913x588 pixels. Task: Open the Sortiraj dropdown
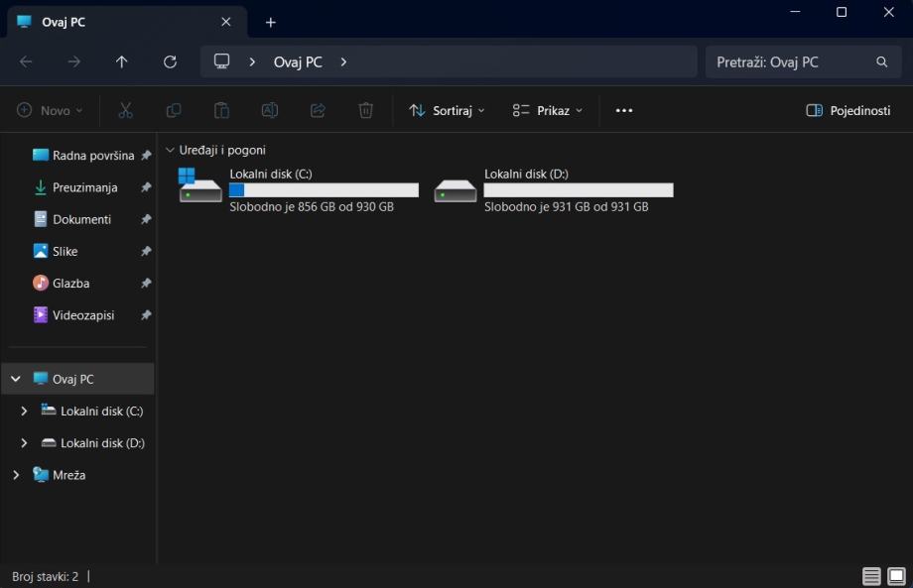(447, 110)
